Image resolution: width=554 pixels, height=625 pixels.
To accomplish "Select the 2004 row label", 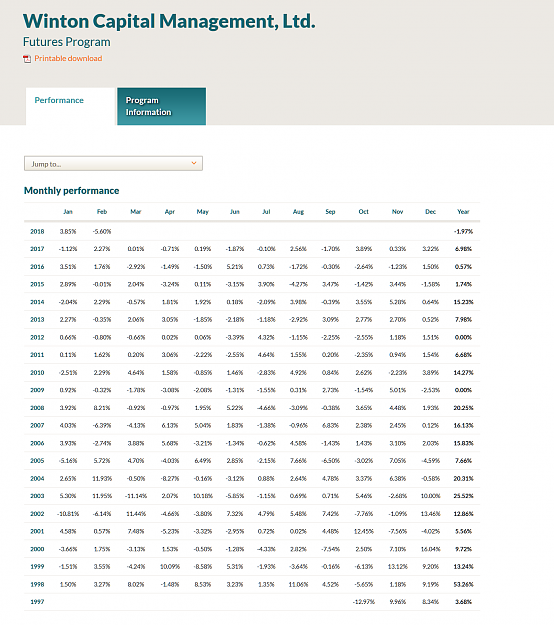I will coord(37,479).
